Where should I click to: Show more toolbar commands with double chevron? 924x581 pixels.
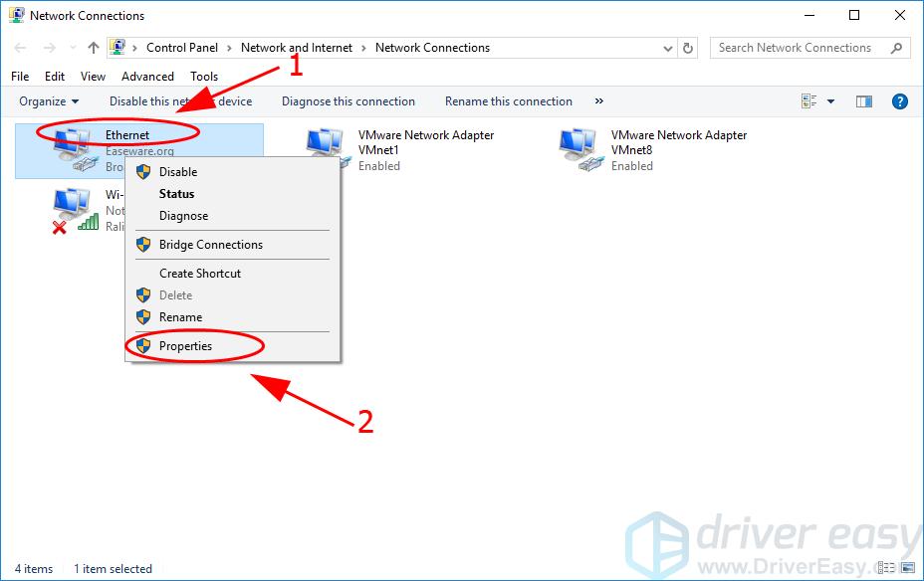click(x=598, y=101)
